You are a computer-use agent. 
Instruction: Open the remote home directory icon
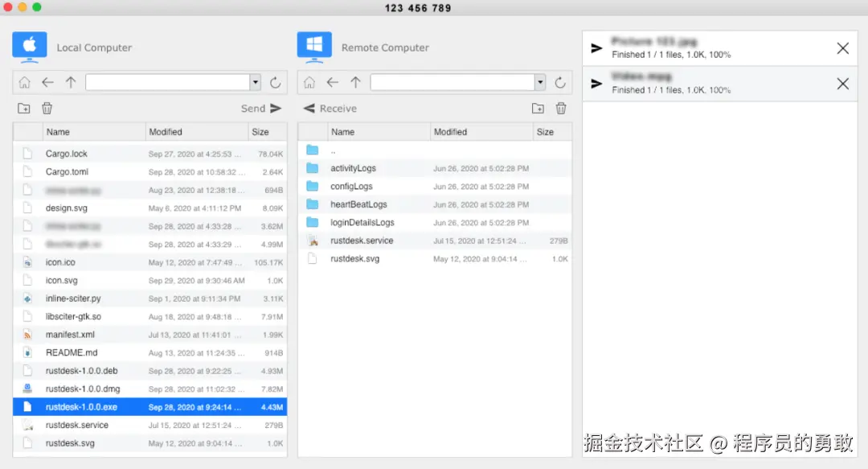(309, 82)
